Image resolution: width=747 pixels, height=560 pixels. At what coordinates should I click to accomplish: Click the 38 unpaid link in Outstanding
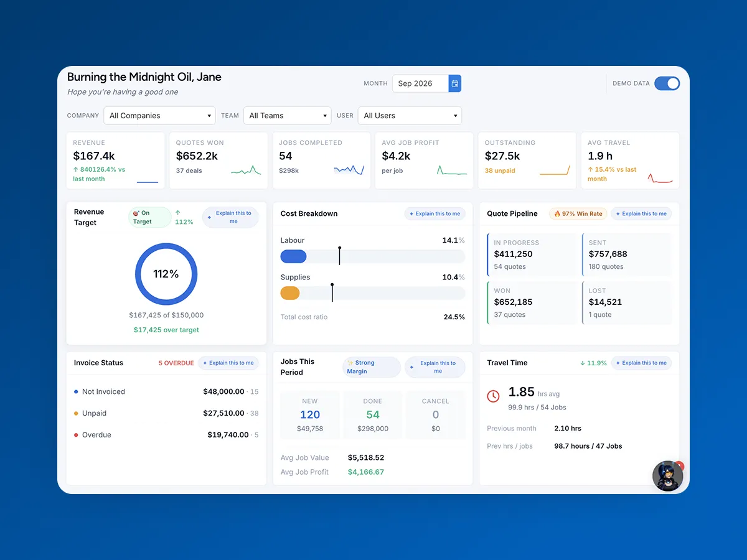500,170
